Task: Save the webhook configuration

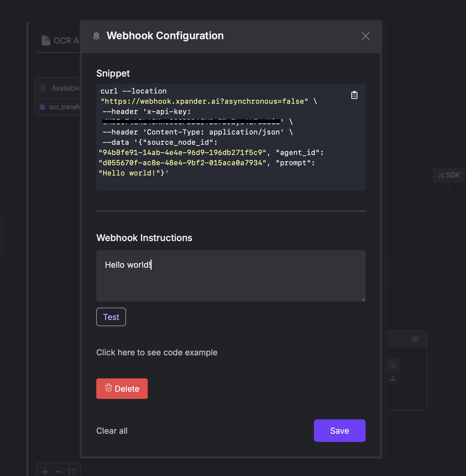Action: coord(340,431)
